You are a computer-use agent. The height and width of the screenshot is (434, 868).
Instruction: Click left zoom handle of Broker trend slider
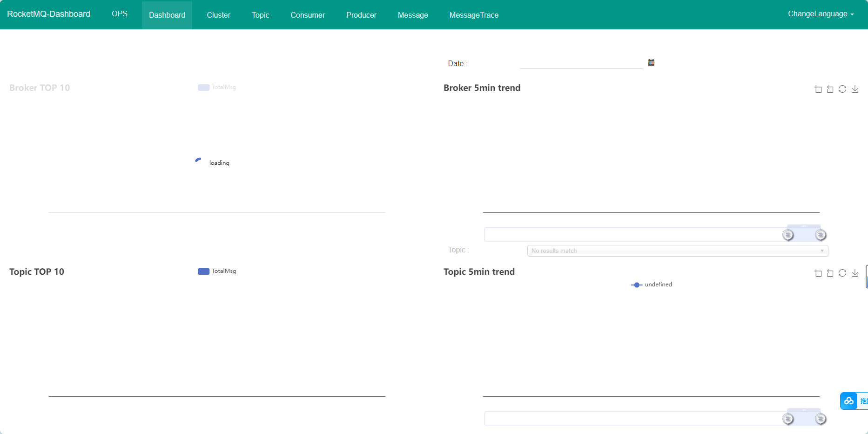788,235
